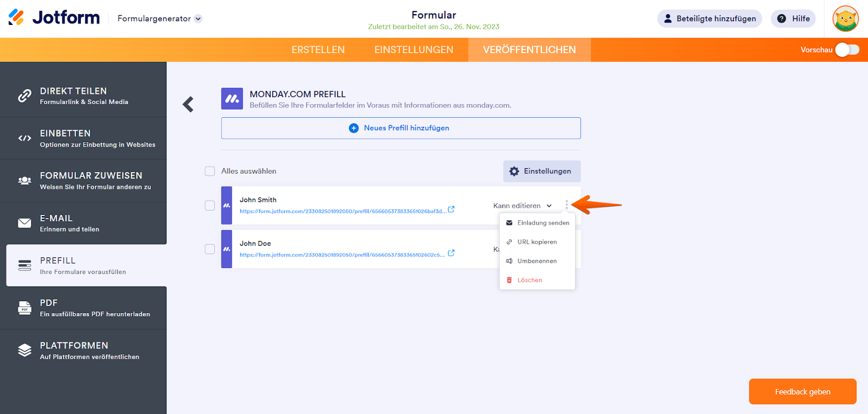868x414 pixels.
Task: Select the John Smith prefill checkbox
Action: (x=210, y=206)
